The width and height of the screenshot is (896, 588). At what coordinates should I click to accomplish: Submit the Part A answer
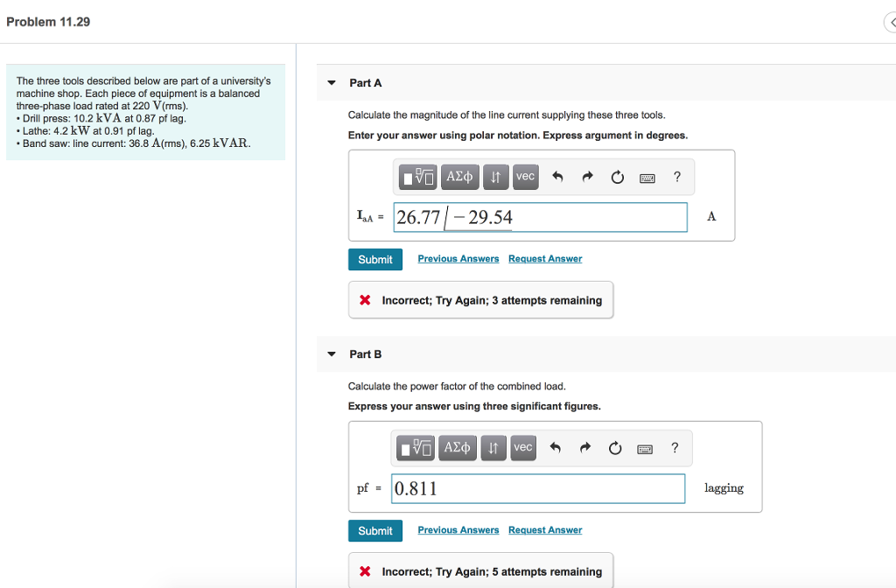[x=374, y=259]
